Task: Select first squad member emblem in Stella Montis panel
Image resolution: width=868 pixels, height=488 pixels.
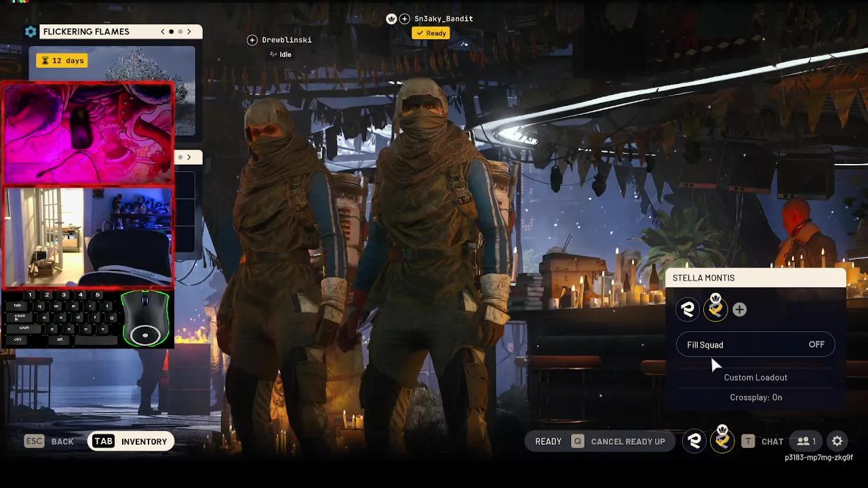Action: tap(688, 310)
